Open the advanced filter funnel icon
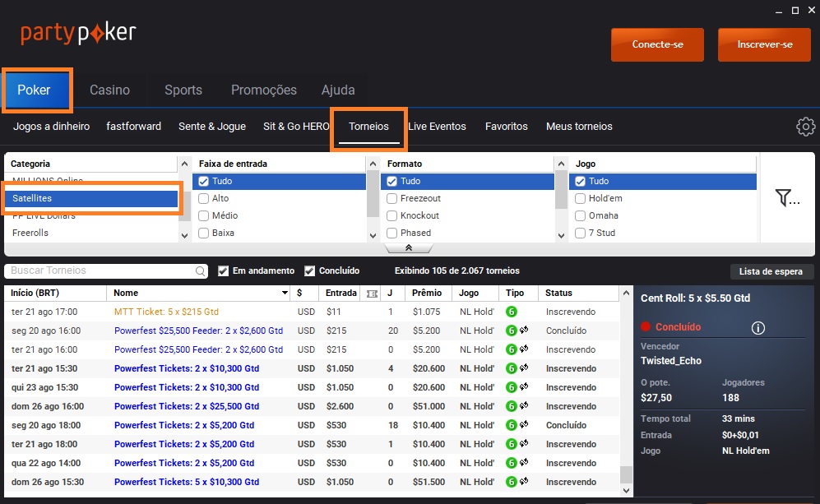This screenshot has width=820, height=504. (787, 197)
